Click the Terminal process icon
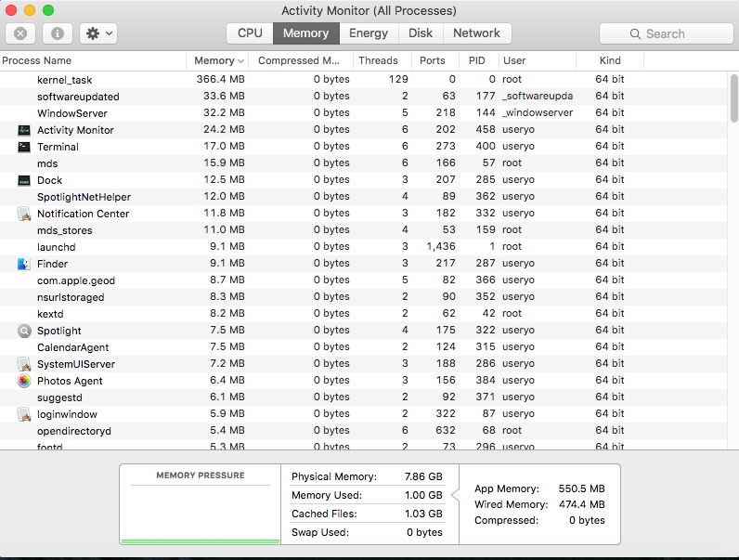739x560 pixels. [24, 147]
